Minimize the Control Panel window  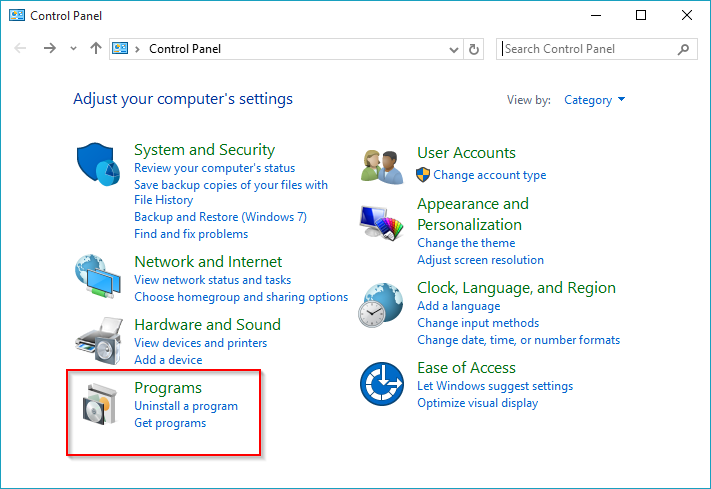click(x=596, y=15)
